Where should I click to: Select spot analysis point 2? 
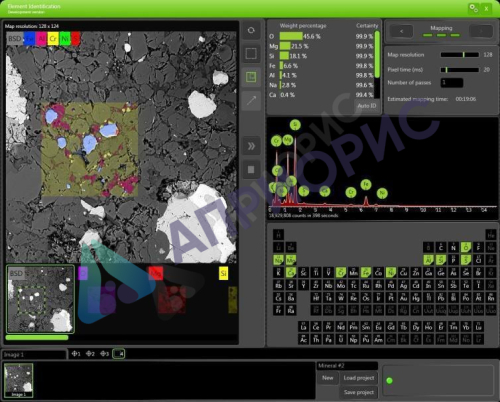90,354
